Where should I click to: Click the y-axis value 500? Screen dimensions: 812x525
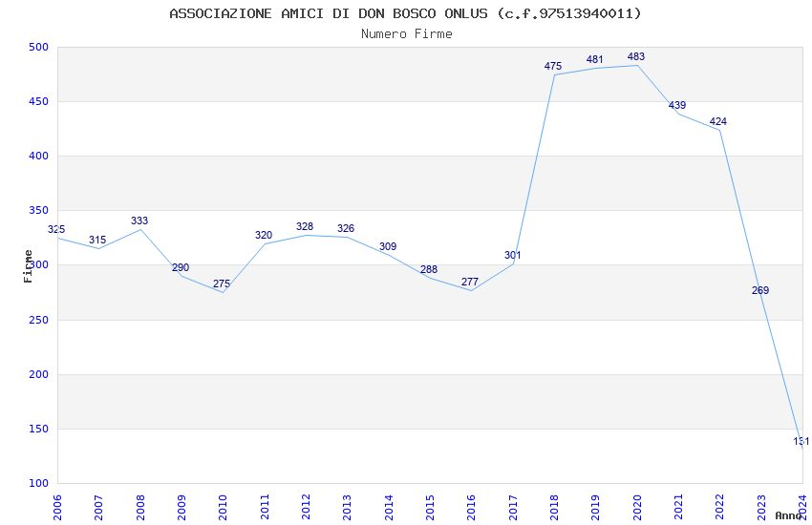[x=38, y=47]
